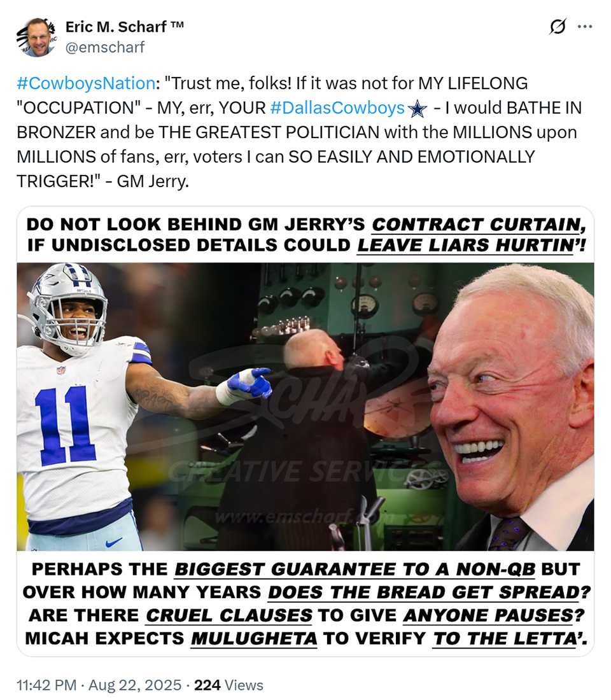Open Eric M. Scharf's profile avatar
This screenshot has height=700, width=611.
[37, 38]
